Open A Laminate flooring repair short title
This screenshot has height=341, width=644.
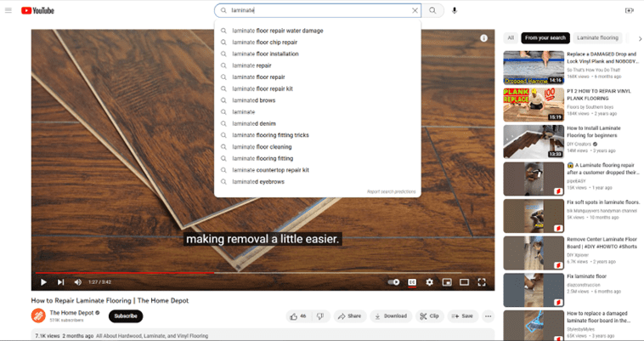pyautogui.click(x=603, y=168)
